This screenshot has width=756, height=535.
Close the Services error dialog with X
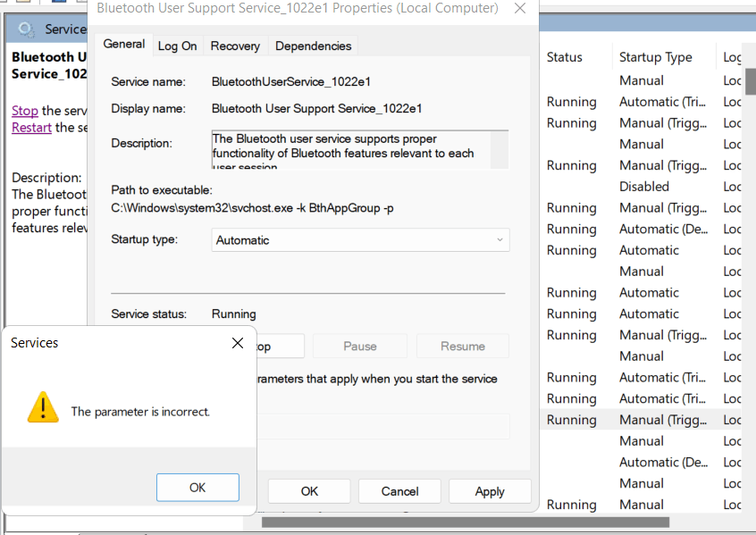pyautogui.click(x=237, y=343)
